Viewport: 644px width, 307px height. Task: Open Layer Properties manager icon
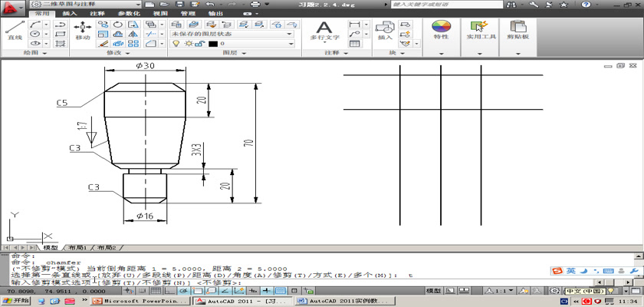[176, 25]
